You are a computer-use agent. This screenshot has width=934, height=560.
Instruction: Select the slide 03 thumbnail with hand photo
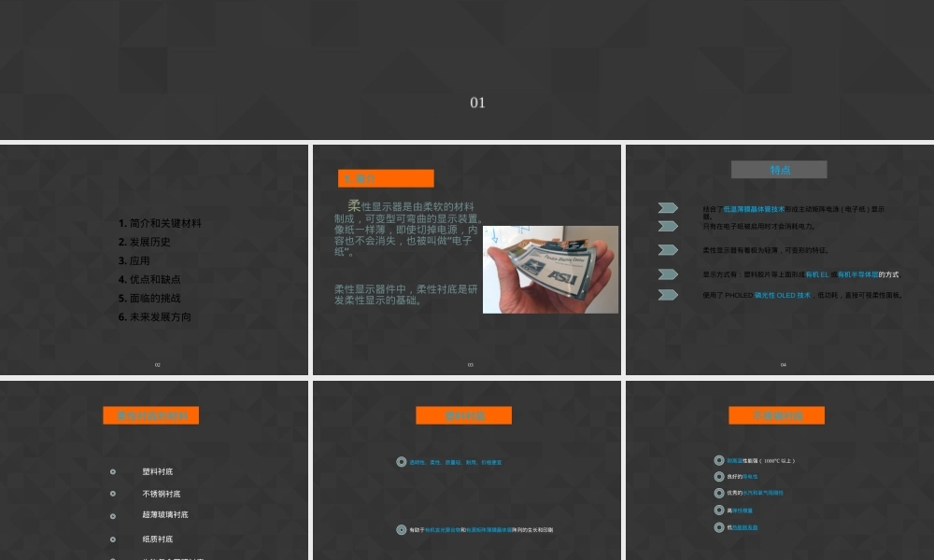point(467,259)
